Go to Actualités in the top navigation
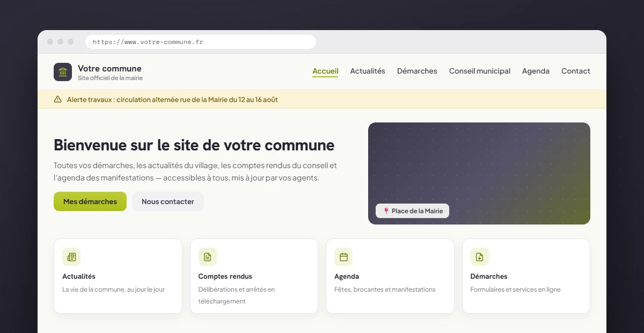Image resolution: width=644 pixels, height=333 pixels. coord(368,71)
